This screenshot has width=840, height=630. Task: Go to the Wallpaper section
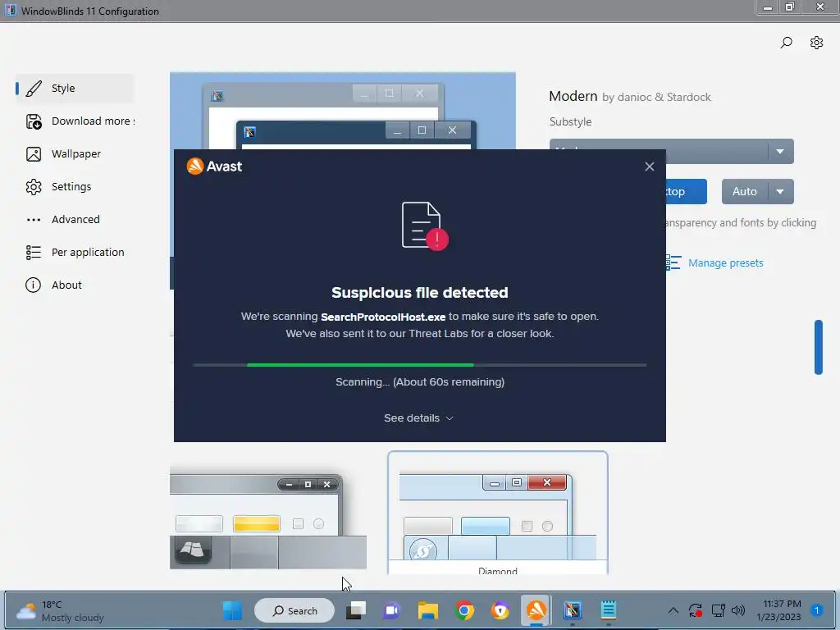tap(75, 153)
